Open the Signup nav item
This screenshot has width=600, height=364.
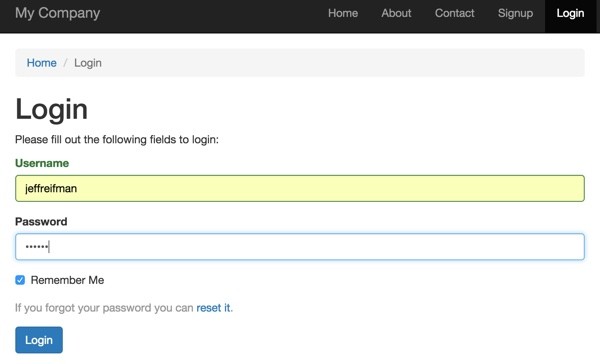[x=515, y=13]
